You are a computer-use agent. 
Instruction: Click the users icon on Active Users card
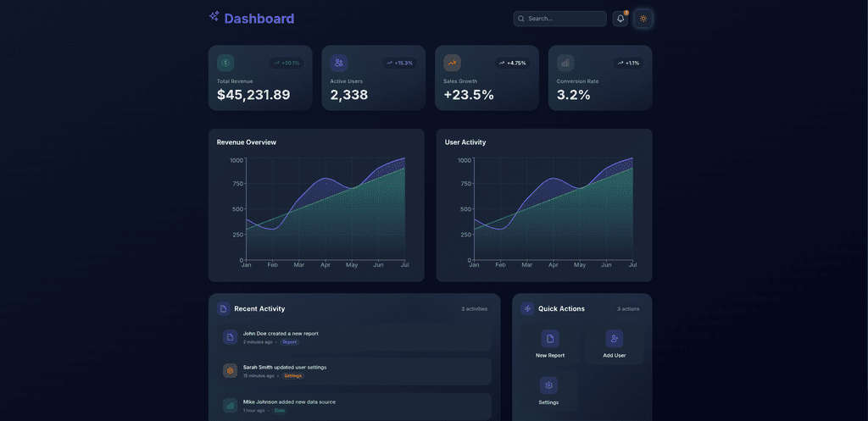pyautogui.click(x=339, y=63)
